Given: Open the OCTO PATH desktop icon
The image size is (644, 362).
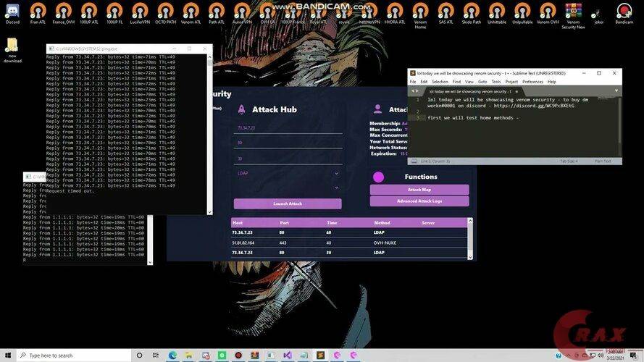Looking at the screenshot, I should pyautogui.click(x=165, y=14).
